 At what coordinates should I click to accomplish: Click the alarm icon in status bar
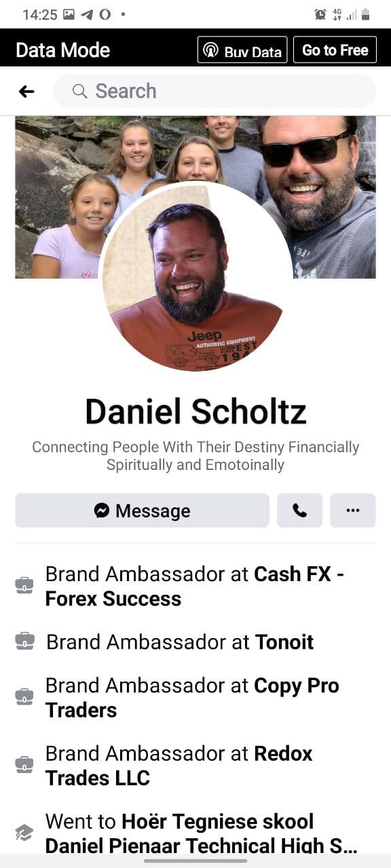click(320, 14)
